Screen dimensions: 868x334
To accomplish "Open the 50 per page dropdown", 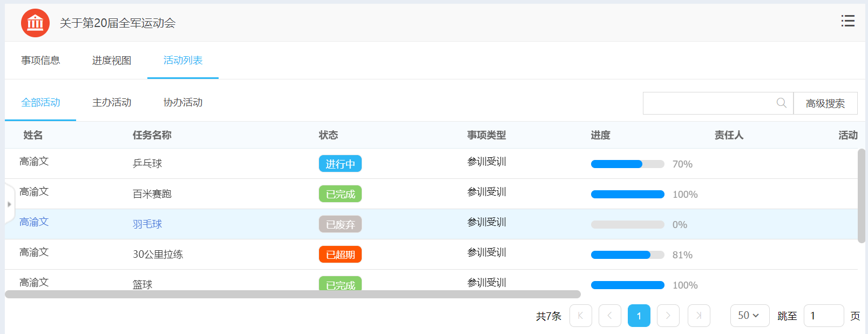I will (x=748, y=316).
